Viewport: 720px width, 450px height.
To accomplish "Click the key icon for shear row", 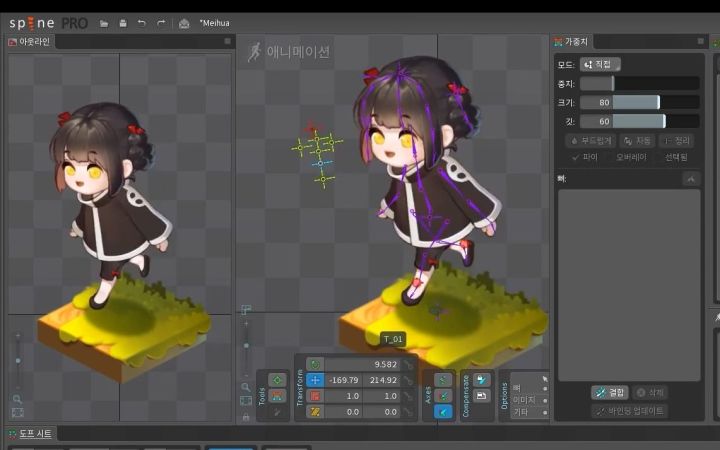I will (408, 412).
